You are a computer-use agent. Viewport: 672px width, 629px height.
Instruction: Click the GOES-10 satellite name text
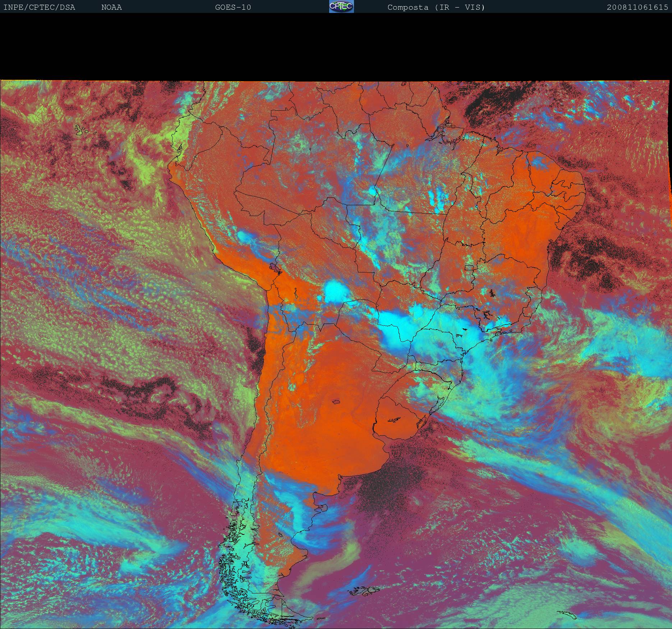pyautogui.click(x=233, y=8)
